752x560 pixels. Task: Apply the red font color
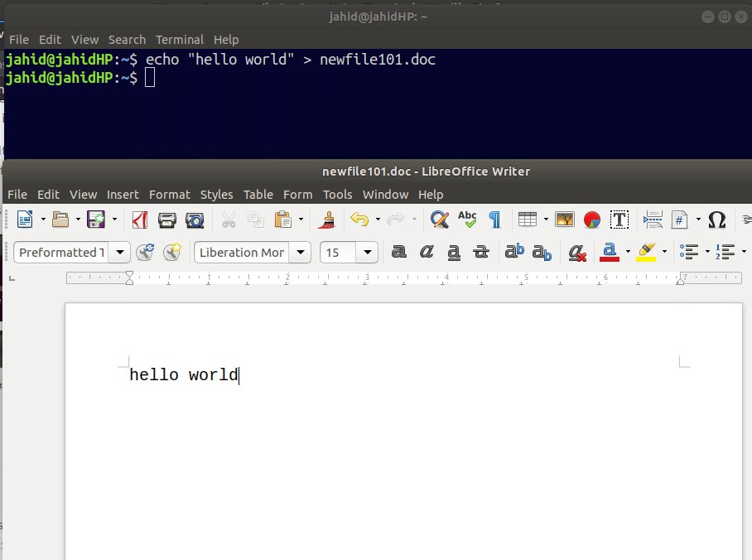tap(610, 252)
